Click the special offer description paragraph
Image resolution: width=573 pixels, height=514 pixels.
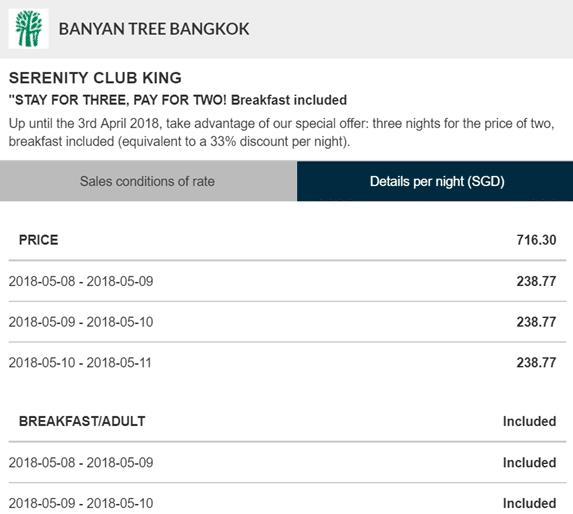(x=282, y=132)
